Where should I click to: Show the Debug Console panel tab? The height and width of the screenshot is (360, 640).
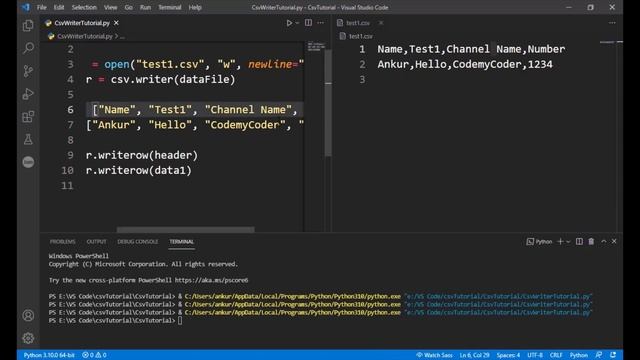[138, 242]
